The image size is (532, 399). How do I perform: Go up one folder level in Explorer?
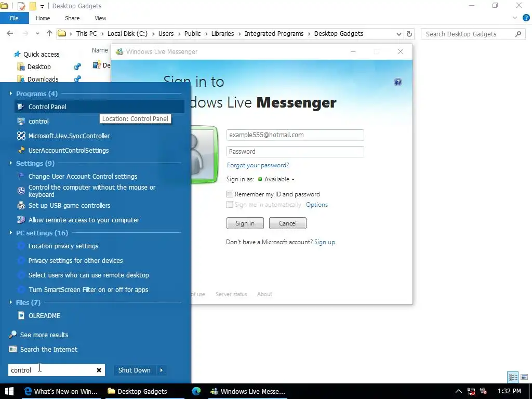[x=49, y=33]
